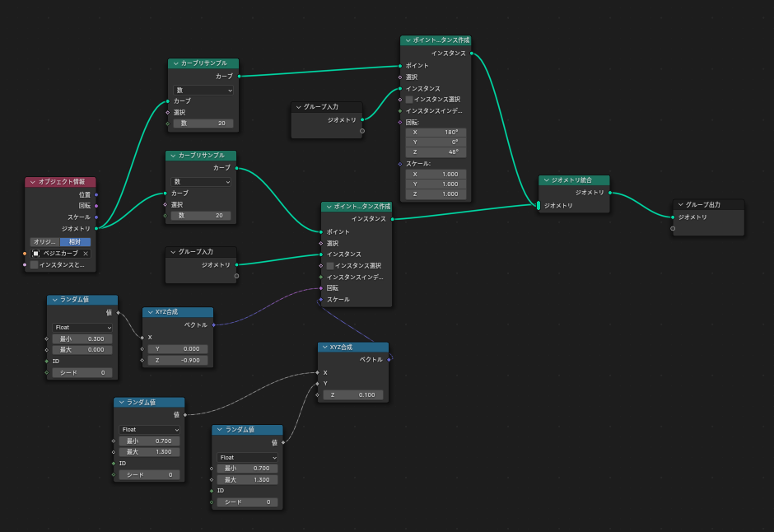This screenshot has height=532, width=774.
Task: Click the ジオメトリ input socket on グループ出力
Action: tap(674, 217)
